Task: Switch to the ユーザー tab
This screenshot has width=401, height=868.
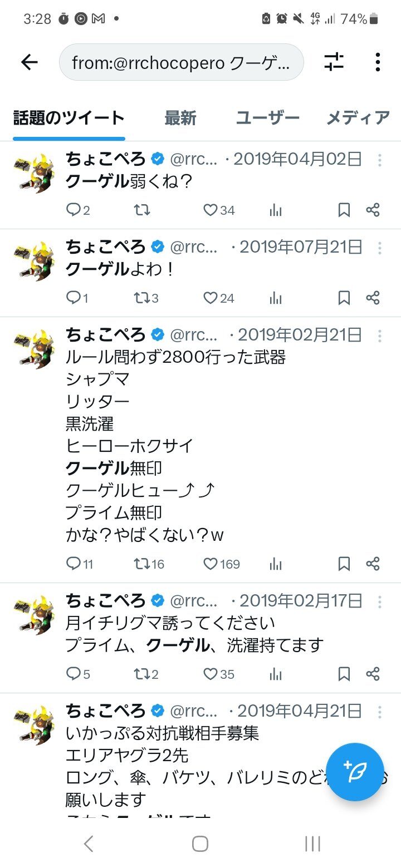Action: (x=268, y=118)
